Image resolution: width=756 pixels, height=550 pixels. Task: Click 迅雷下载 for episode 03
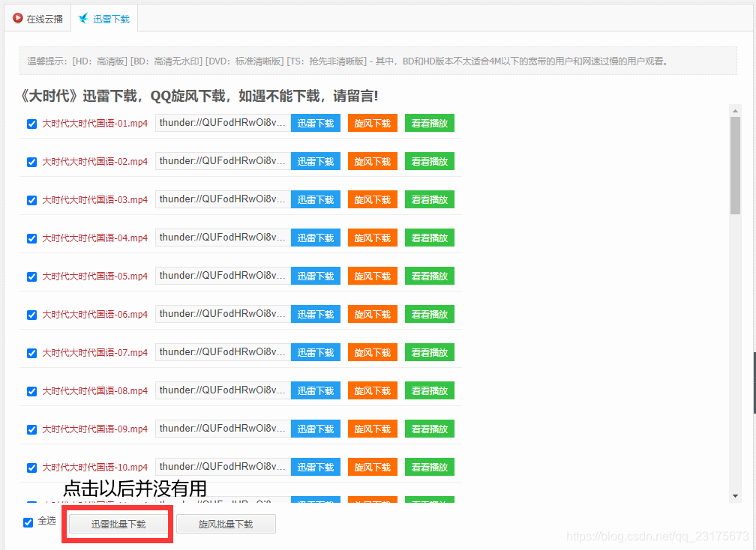[x=316, y=199]
